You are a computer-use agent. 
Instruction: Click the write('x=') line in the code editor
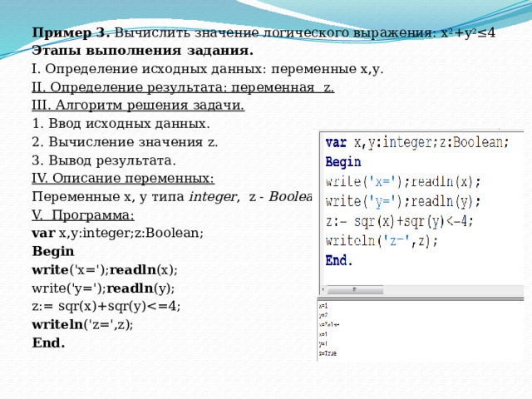tap(403, 182)
